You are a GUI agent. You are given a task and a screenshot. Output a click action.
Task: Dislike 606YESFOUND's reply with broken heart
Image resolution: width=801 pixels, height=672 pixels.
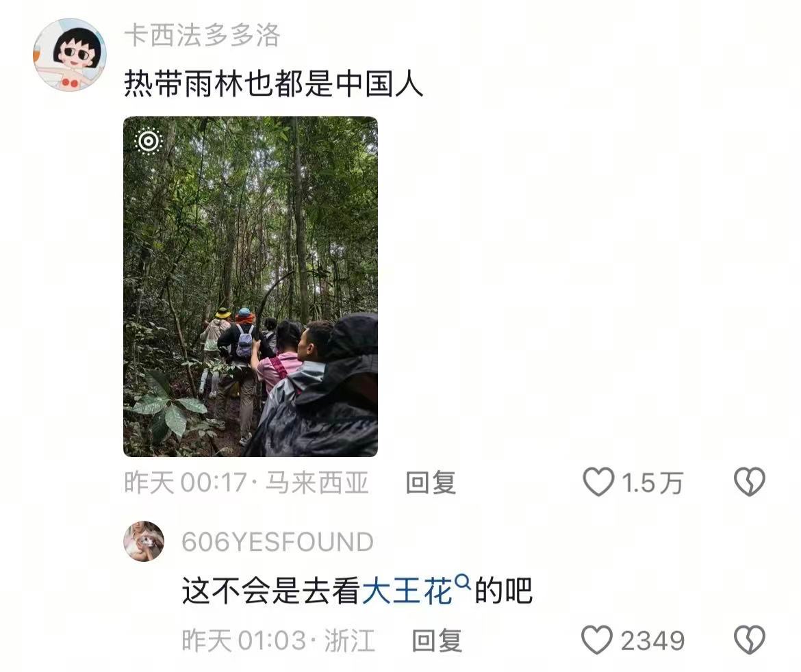(750, 640)
